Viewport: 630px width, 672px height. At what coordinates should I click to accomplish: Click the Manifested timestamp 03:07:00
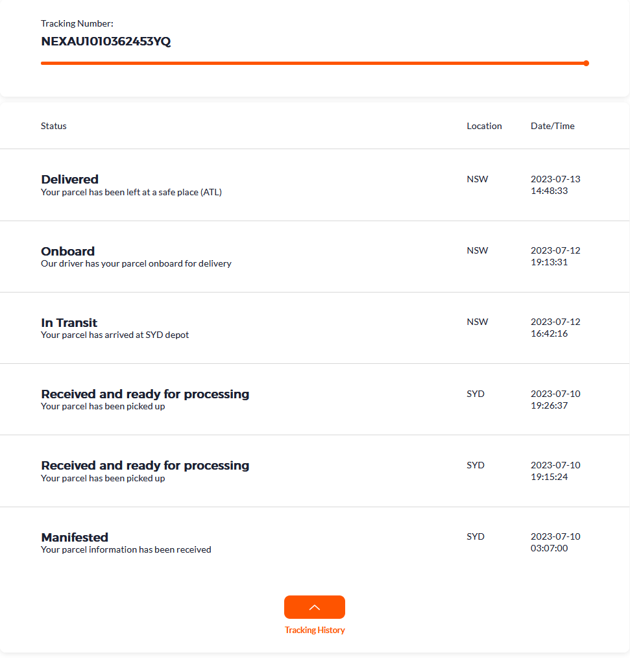tap(550, 548)
